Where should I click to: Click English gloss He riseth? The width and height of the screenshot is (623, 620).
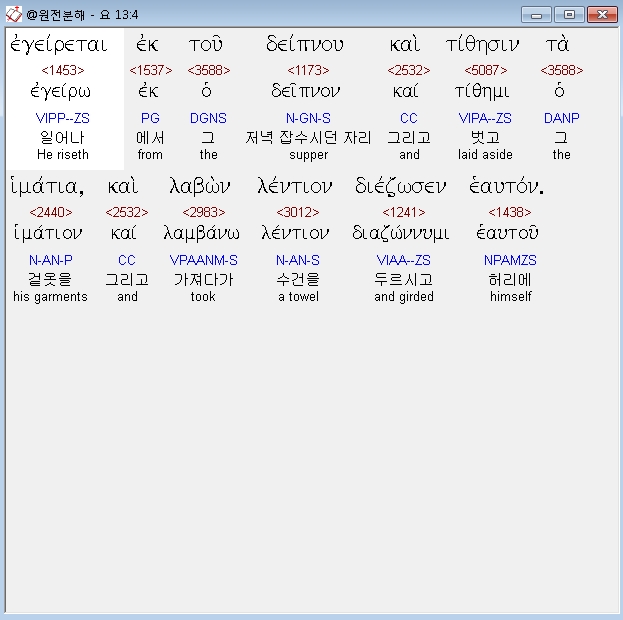click(x=63, y=154)
